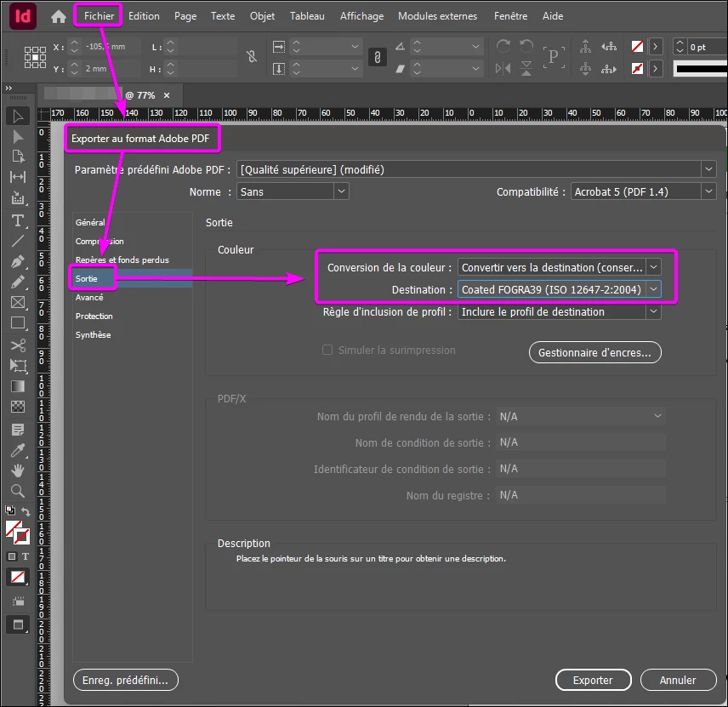The width and height of the screenshot is (728, 707).
Task: Select the Hand tool
Action: [x=18, y=470]
